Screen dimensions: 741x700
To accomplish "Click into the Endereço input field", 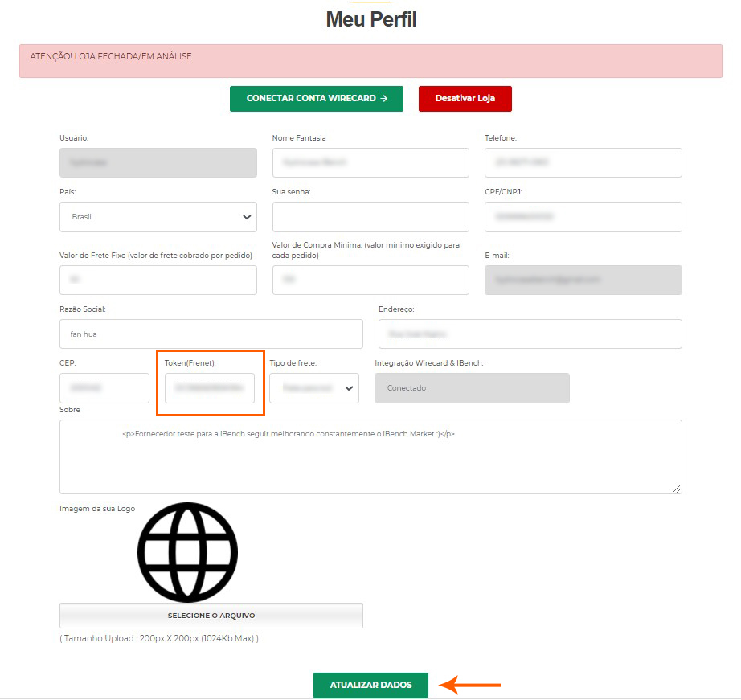I will (x=530, y=334).
